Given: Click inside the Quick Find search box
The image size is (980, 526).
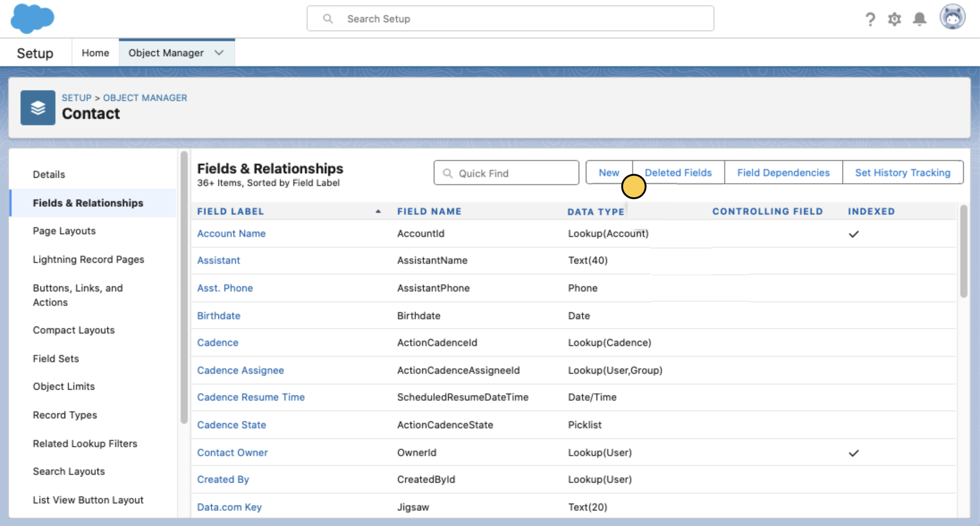Looking at the screenshot, I should pos(506,174).
